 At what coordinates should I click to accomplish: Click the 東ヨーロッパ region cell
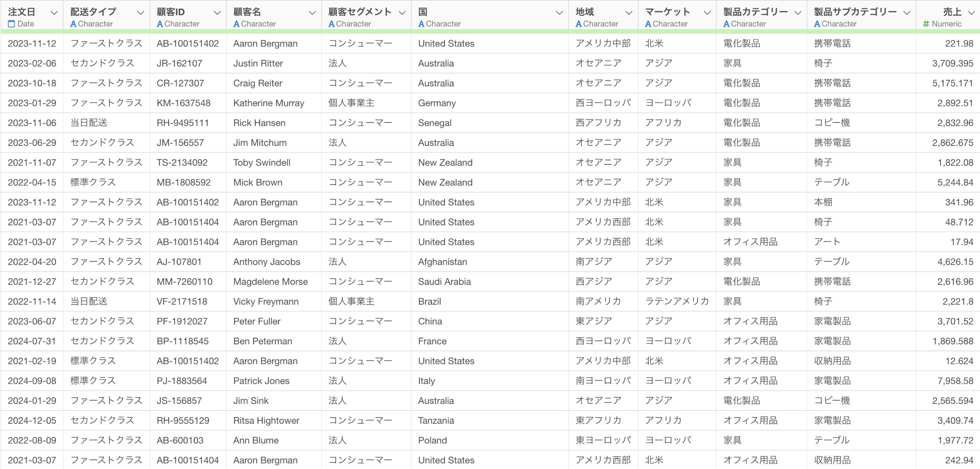pyautogui.click(x=603, y=440)
